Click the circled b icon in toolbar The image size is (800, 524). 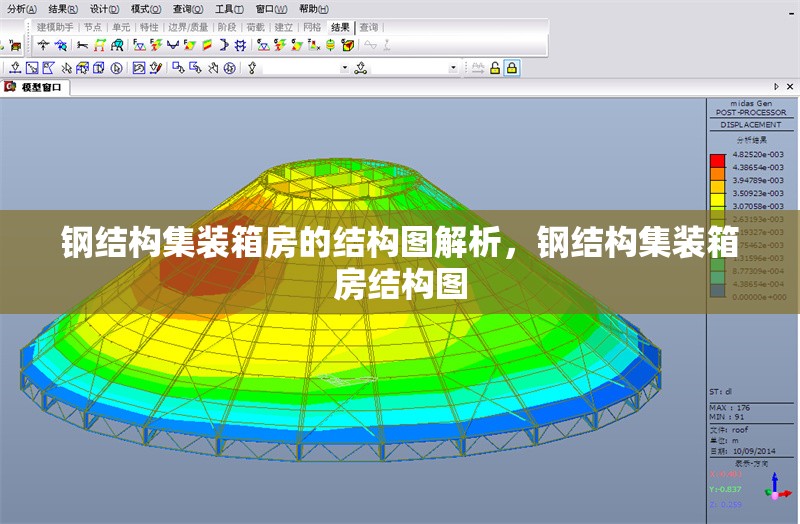coord(116,68)
